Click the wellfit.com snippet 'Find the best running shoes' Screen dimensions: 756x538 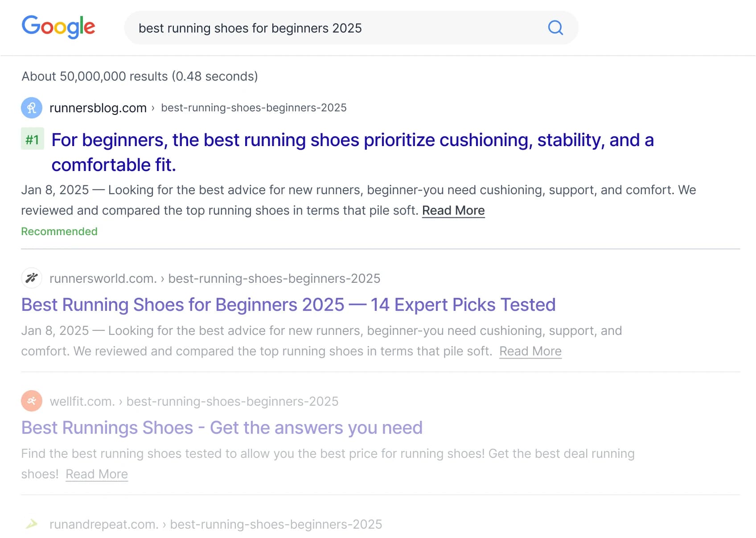pyautogui.click(x=328, y=464)
